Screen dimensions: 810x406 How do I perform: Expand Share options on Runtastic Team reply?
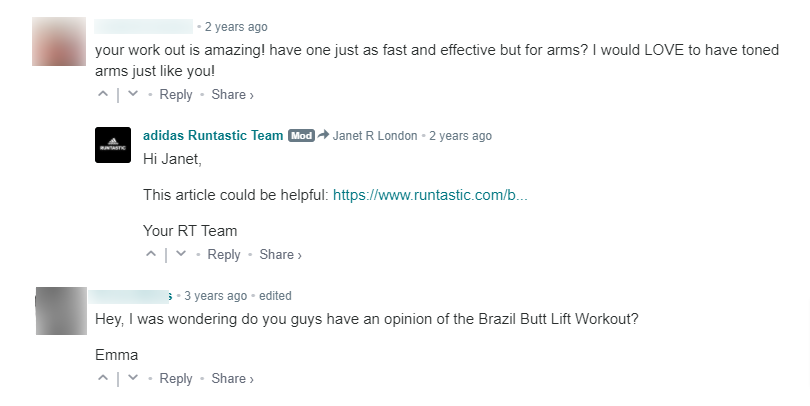280,255
